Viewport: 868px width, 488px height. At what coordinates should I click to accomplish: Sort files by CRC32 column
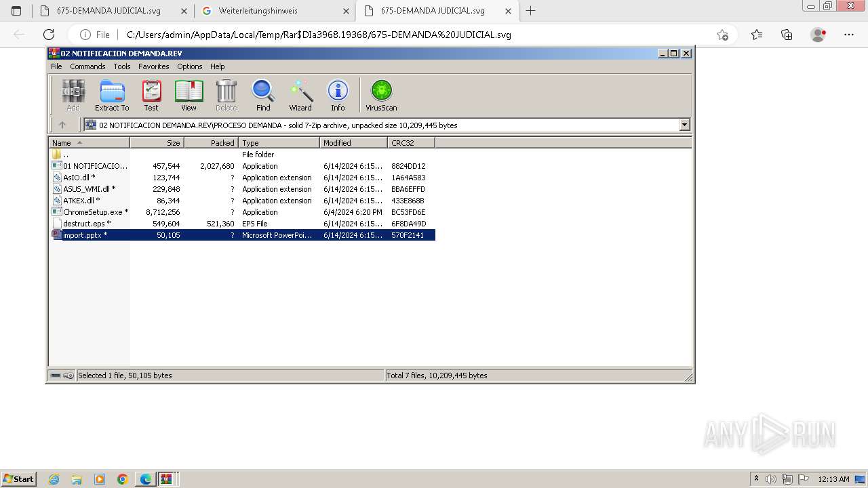(x=411, y=143)
